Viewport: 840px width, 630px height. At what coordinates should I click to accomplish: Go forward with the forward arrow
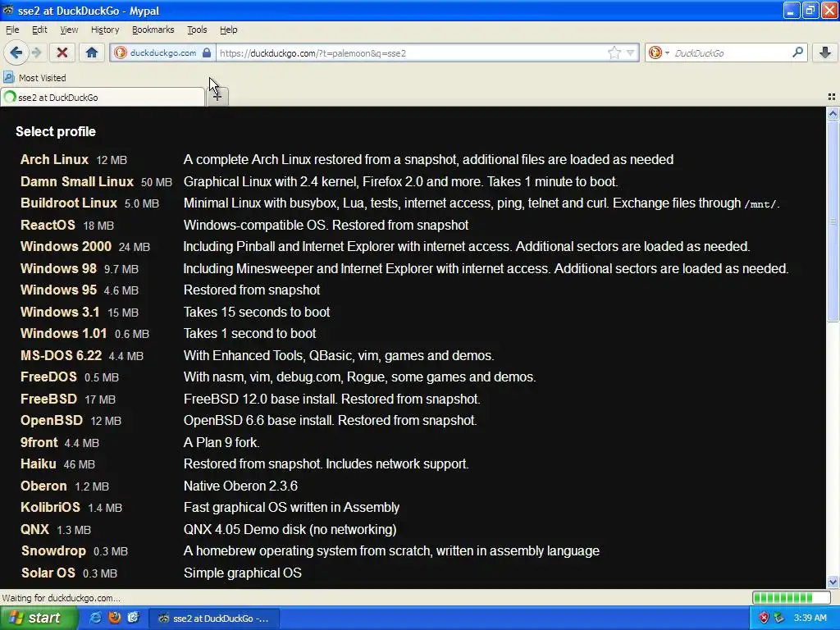36,52
